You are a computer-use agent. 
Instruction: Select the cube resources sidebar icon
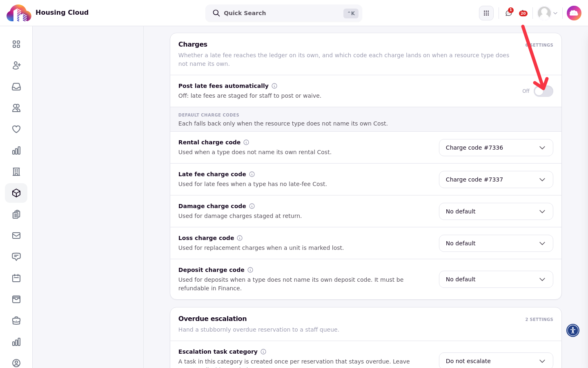[16, 193]
